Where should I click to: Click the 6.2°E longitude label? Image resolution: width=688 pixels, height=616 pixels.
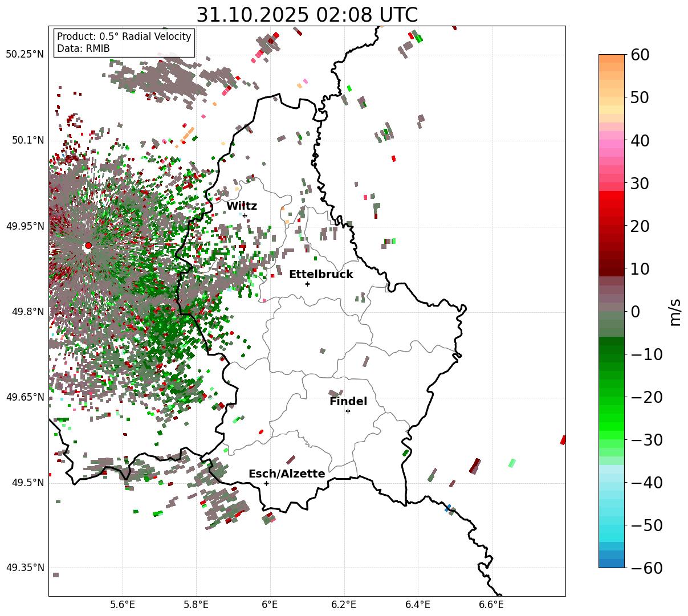(x=344, y=605)
